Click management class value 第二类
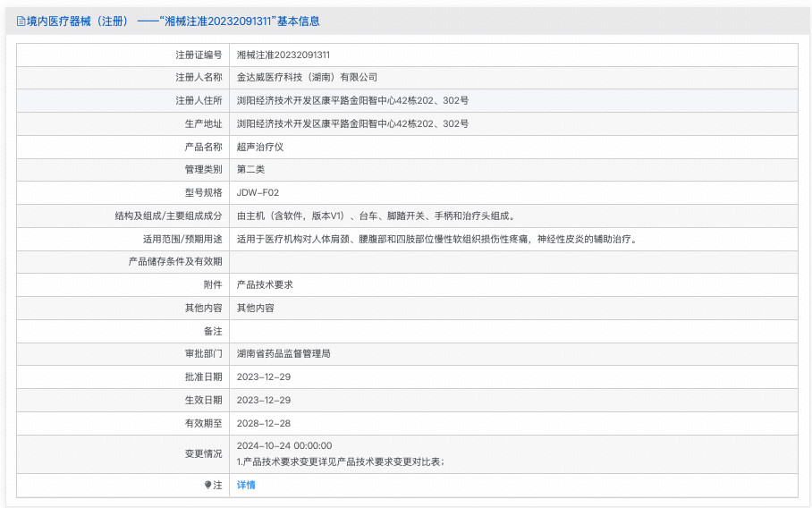 (250, 169)
